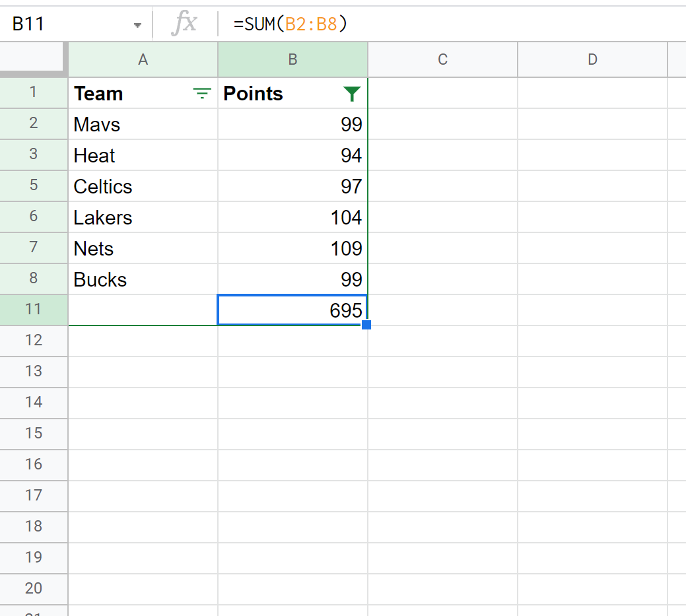Select column B header
686x616 pixels.
pyautogui.click(x=292, y=59)
